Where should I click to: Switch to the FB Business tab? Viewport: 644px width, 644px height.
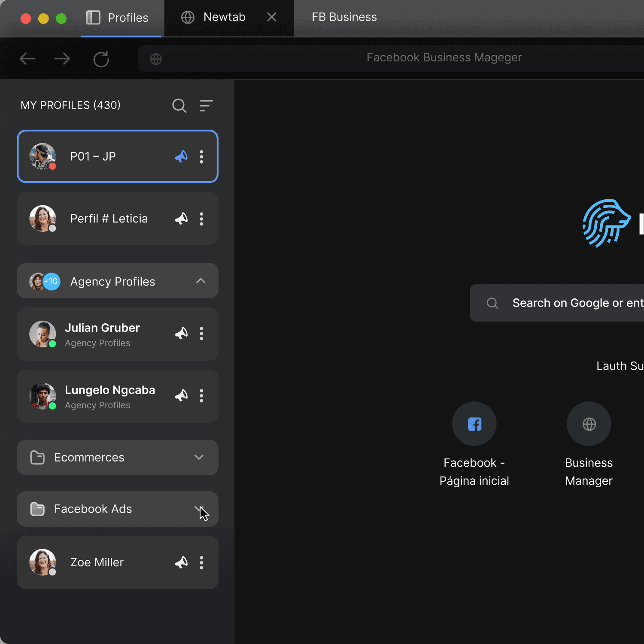[x=344, y=17]
